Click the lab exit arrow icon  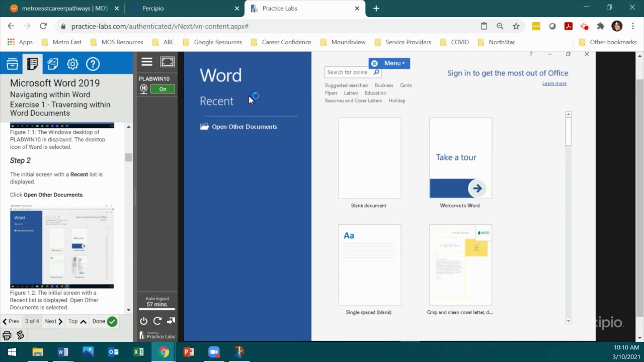(171, 321)
